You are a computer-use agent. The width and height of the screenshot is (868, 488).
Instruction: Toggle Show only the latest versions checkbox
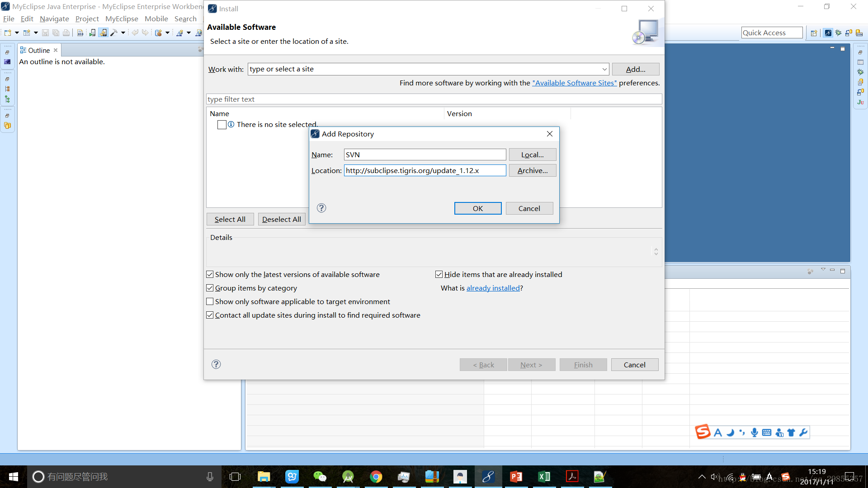click(210, 274)
